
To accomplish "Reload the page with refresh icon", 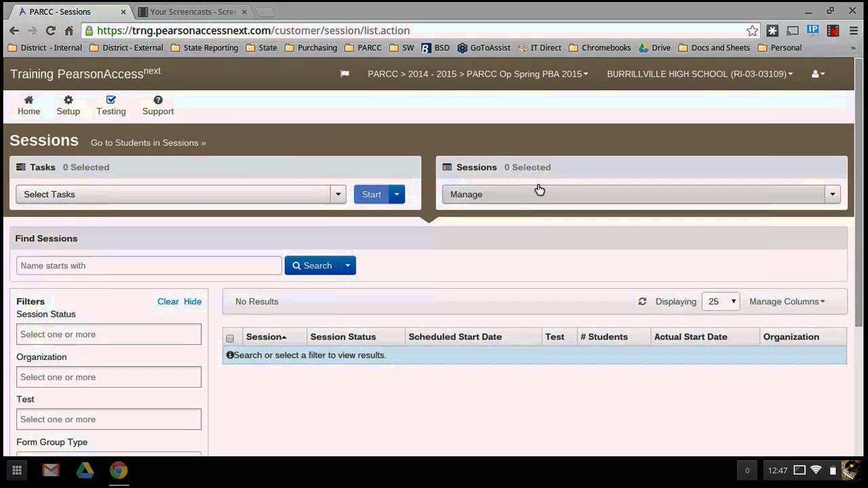I will click(x=50, y=30).
